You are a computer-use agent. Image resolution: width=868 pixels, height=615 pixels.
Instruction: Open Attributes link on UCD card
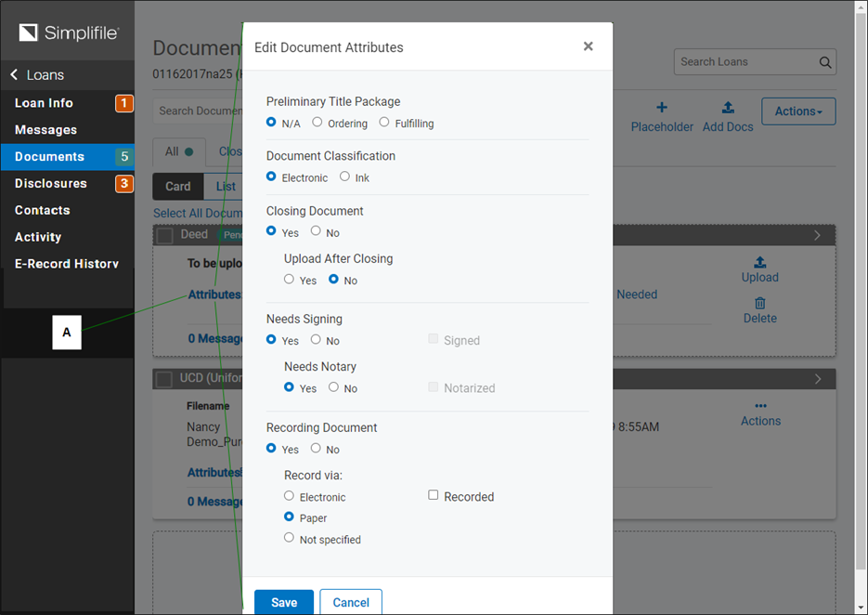(214, 473)
